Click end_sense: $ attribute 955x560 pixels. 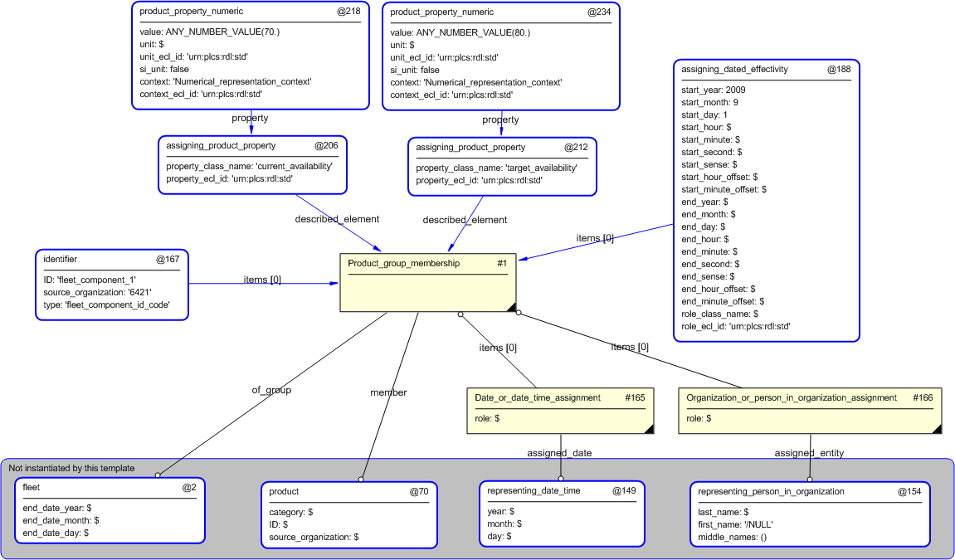(x=709, y=277)
